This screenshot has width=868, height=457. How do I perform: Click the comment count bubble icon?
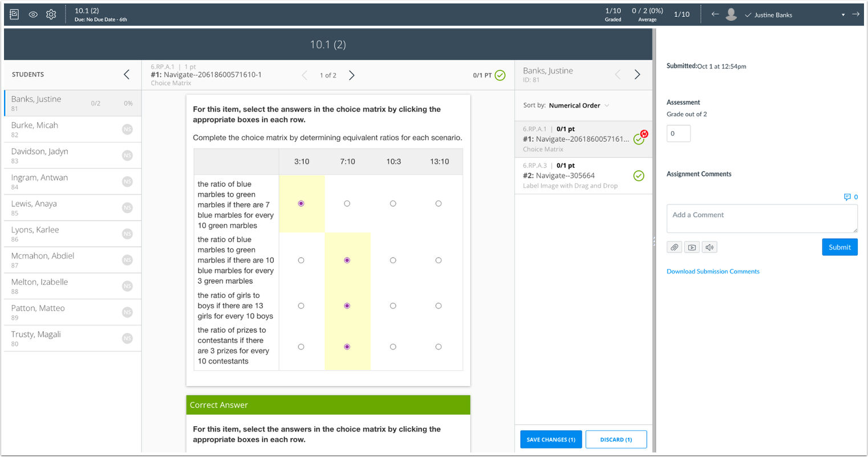tap(846, 197)
